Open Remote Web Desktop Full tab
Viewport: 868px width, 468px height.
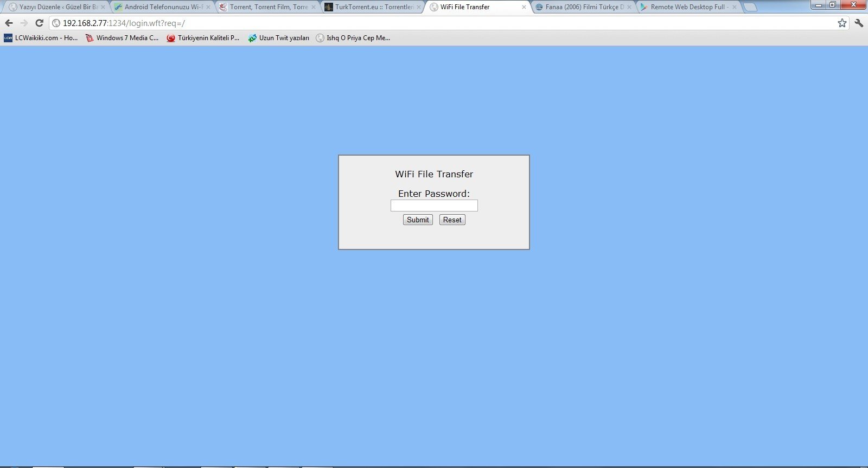pyautogui.click(x=686, y=7)
